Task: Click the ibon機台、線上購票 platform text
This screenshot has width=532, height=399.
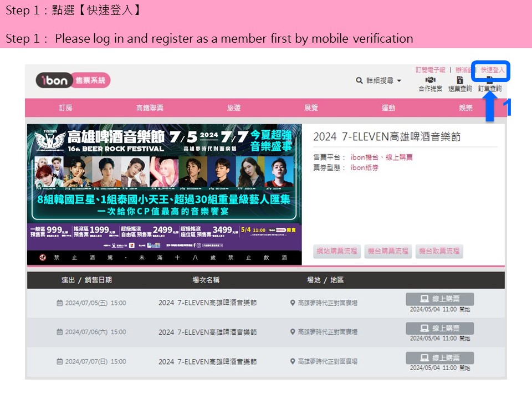Action: (x=382, y=157)
